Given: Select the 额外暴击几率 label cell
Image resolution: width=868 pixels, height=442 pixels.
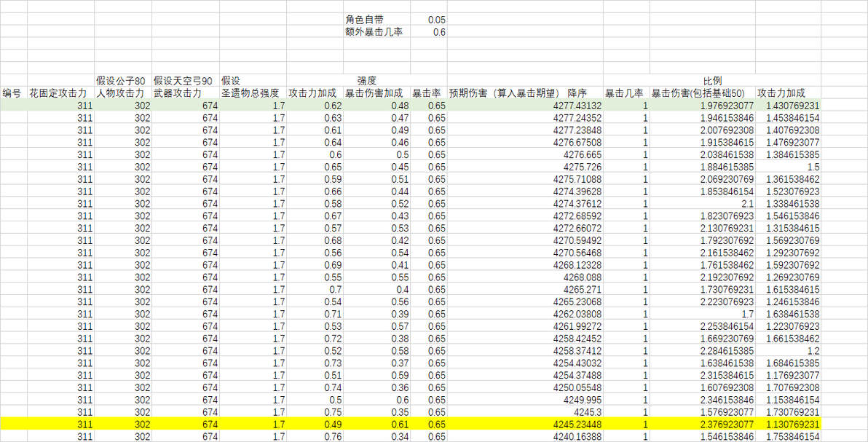Looking at the screenshot, I should (376, 31).
